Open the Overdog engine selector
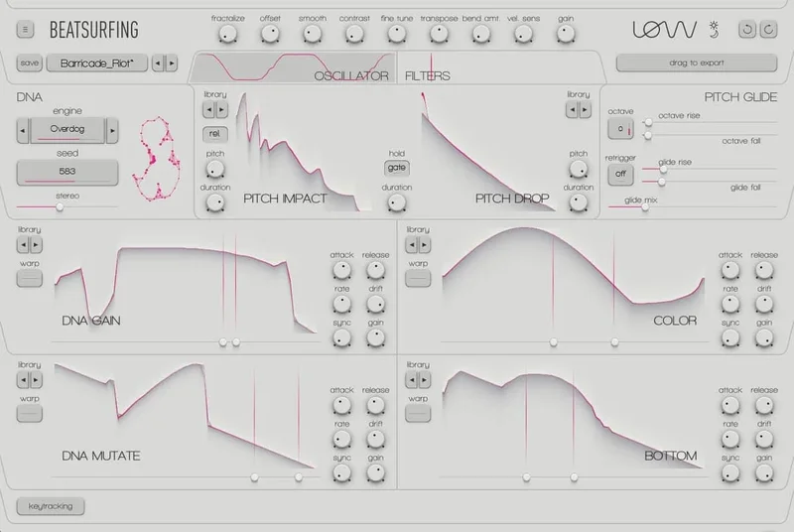Image resolution: width=794 pixels, height=532 pixels. tap(67, 130)
